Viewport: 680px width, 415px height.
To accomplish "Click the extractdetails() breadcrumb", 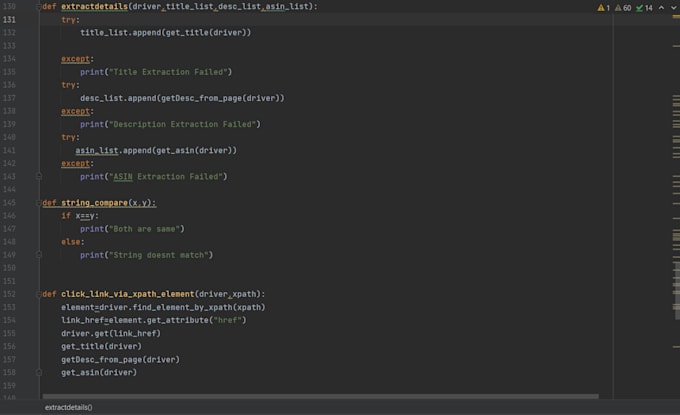I will [69, 407].
